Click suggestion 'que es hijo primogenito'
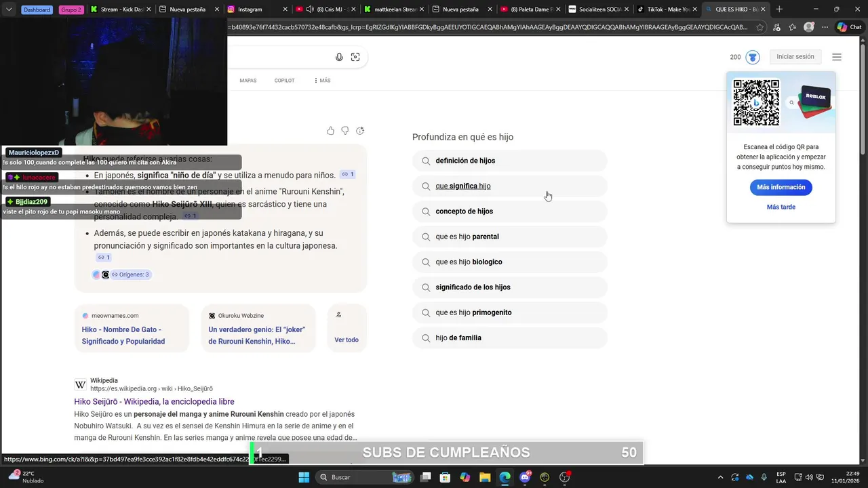Screen dimensions: 868x488 pos(509,312)
